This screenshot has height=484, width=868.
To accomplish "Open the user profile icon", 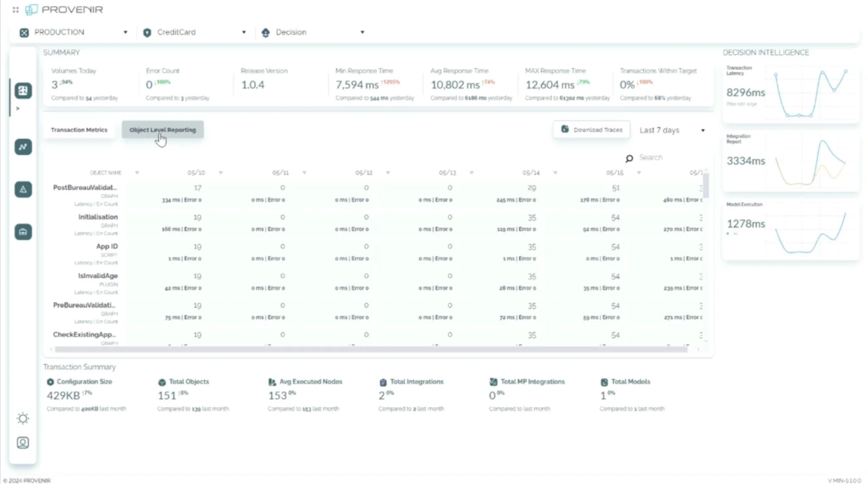I will pyautogui.click(x=23, y=443).
